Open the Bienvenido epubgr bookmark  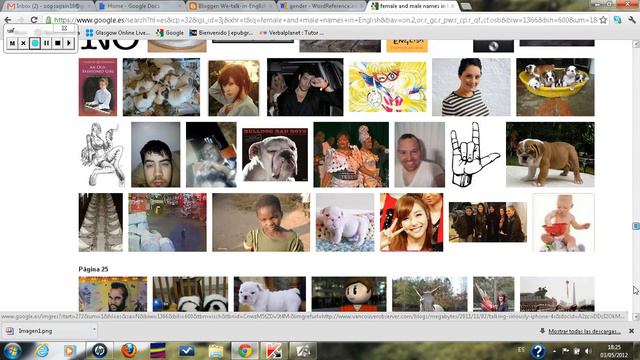tap(221, 33)
